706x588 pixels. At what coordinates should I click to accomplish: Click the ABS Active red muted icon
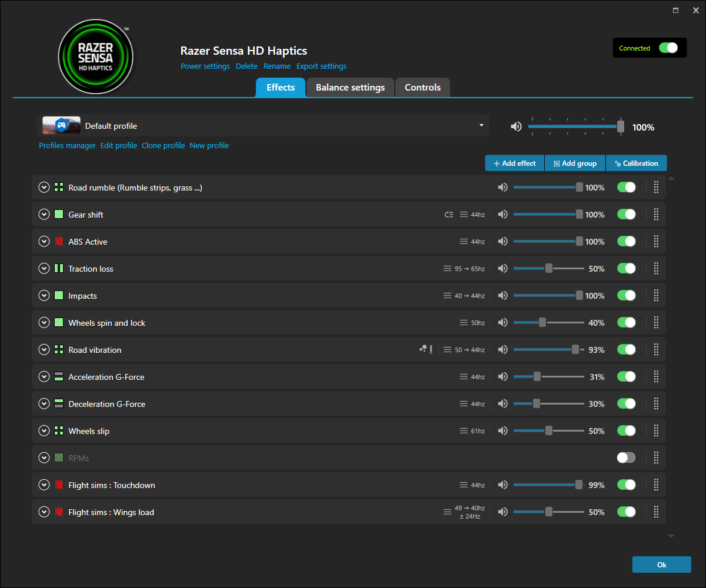coord(59,242)
